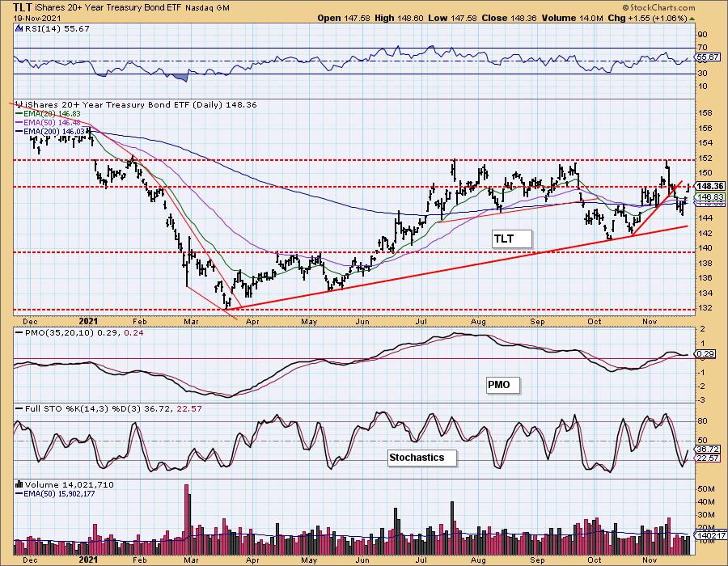Click the Dec label on the bottom volume axis
This screenshot has height=566, width=728.
30,560
